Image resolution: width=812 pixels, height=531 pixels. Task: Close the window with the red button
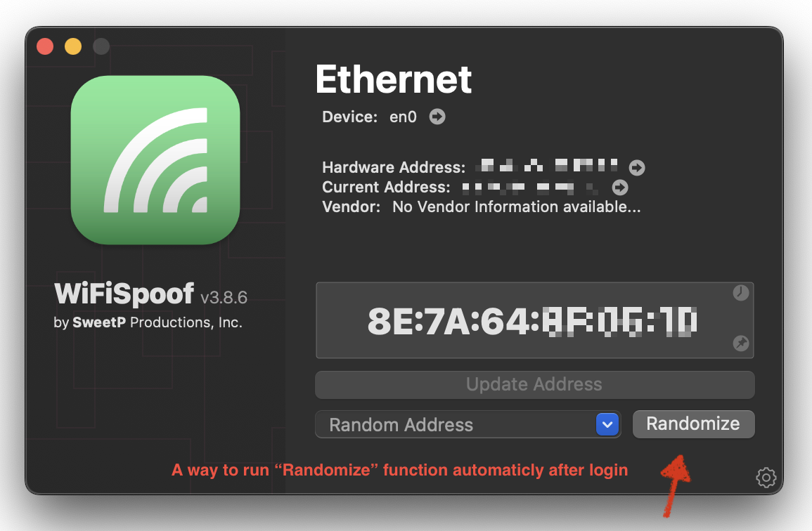[x=46, y=46]
